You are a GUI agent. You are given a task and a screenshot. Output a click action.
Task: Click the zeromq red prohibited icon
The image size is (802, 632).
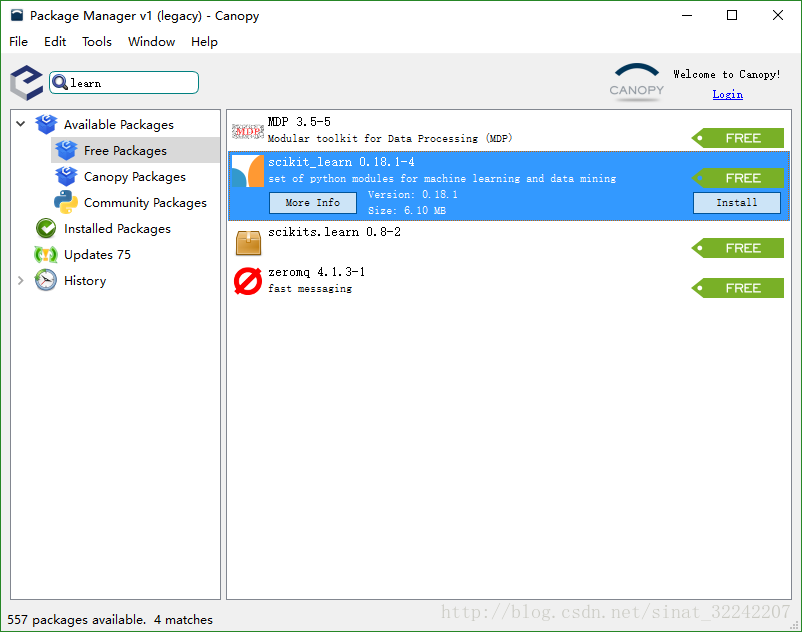pyautogui.click(x=248, y=281)
